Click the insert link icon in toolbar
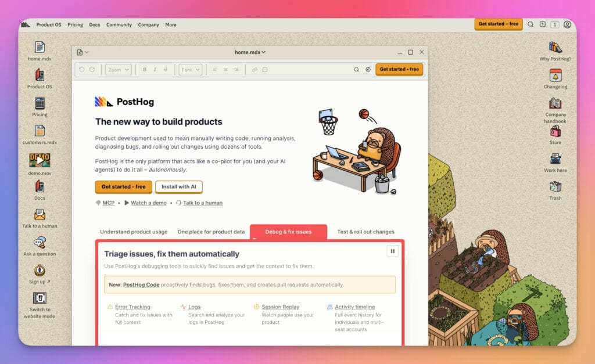 pos(255,70)
